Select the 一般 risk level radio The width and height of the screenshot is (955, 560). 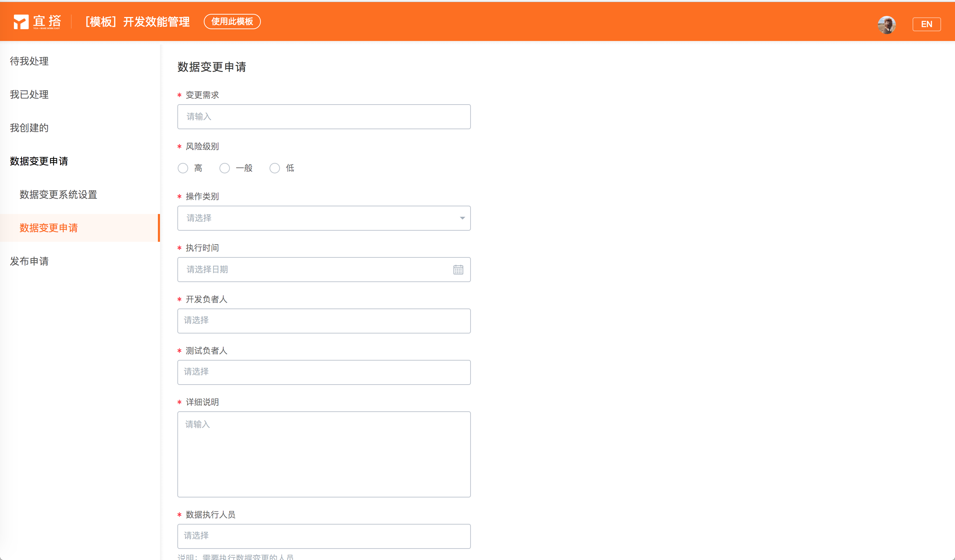pyautogui.click(x=225, y=168)
